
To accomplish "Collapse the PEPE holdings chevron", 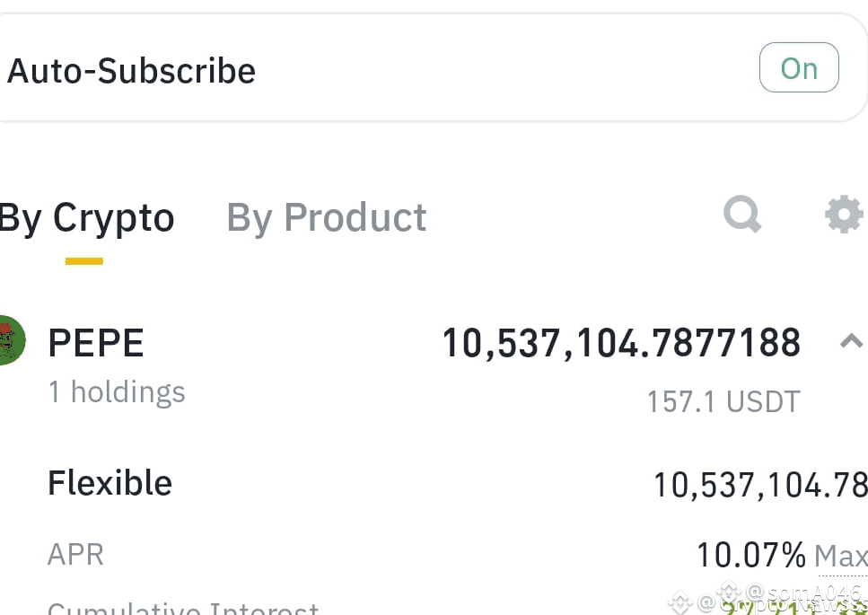I will 851,340.
